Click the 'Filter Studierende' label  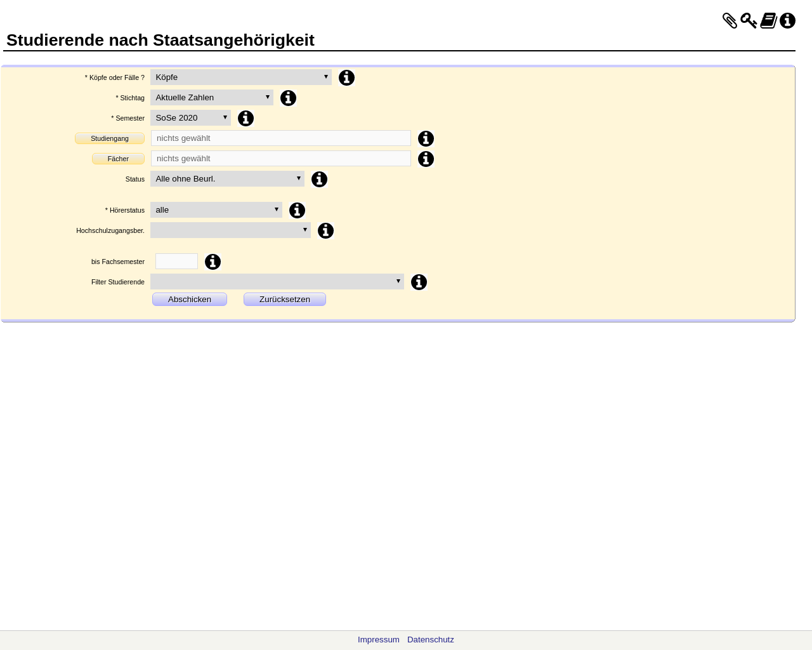[118, 282]
